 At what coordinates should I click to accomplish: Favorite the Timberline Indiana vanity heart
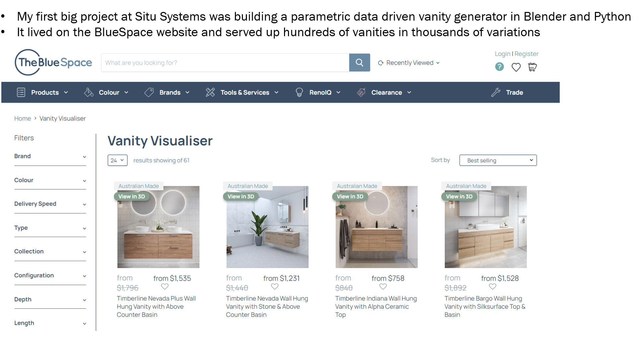[x=383, y=286]
